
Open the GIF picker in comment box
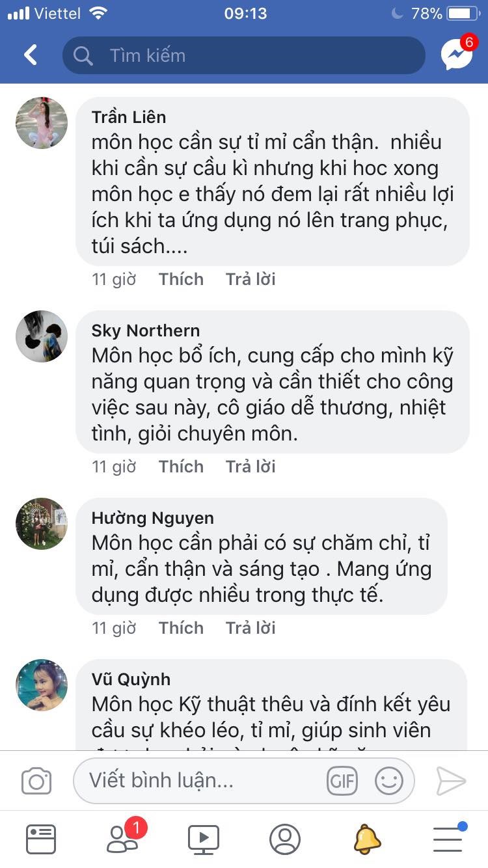[x=342, y=781]
